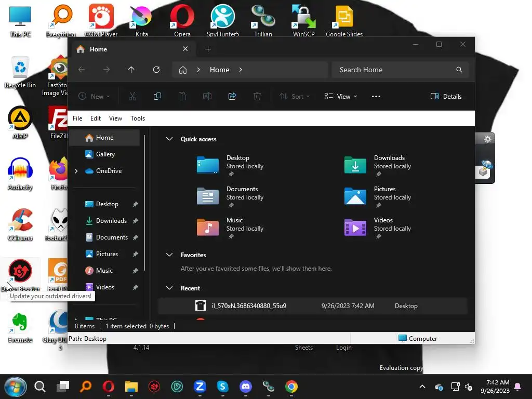Select Gallery in navigation pane
The height and width of the screenshot is (399, 532).
pos(104,154)
